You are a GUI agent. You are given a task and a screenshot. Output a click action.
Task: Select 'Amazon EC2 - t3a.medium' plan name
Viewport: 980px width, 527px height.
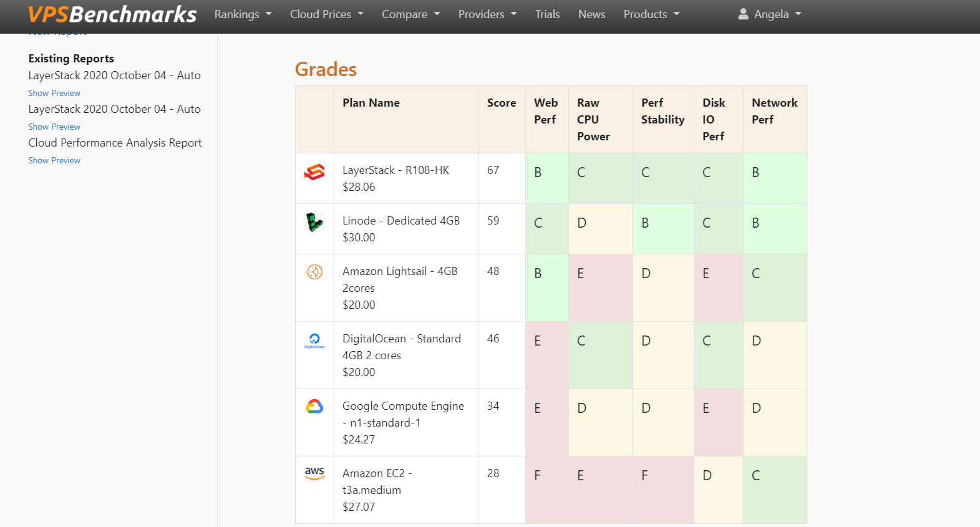click(377, 481)
